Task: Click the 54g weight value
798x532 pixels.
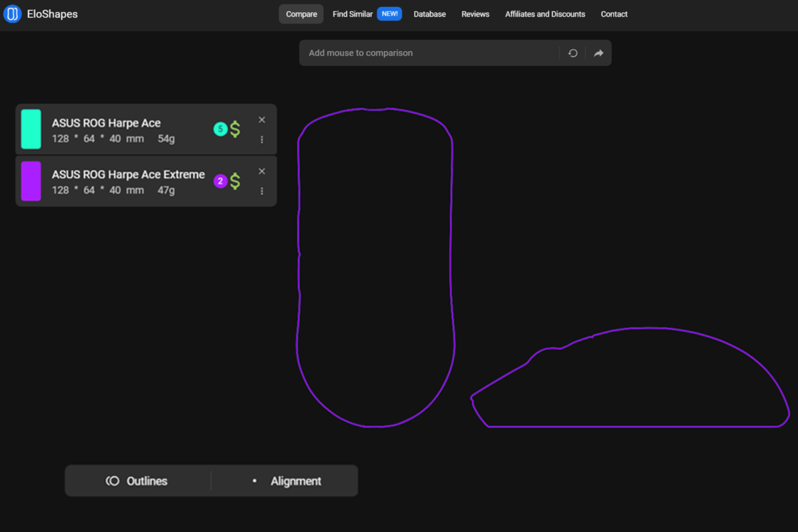Action: tap(166, 139)
